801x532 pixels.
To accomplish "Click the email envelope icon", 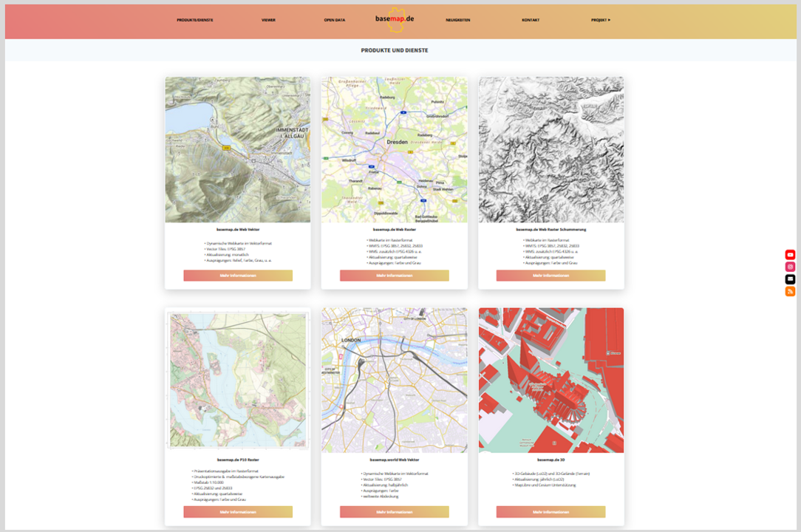I will click(790, 279).
